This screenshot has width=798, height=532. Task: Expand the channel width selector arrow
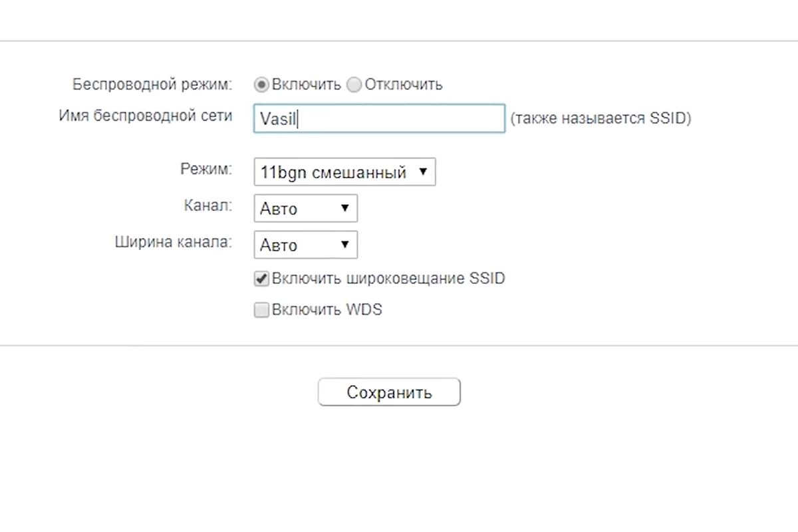[x=345, y=245]
